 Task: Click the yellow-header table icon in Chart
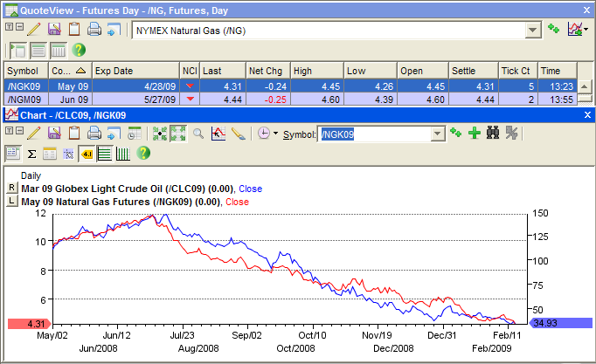[50, 154]
